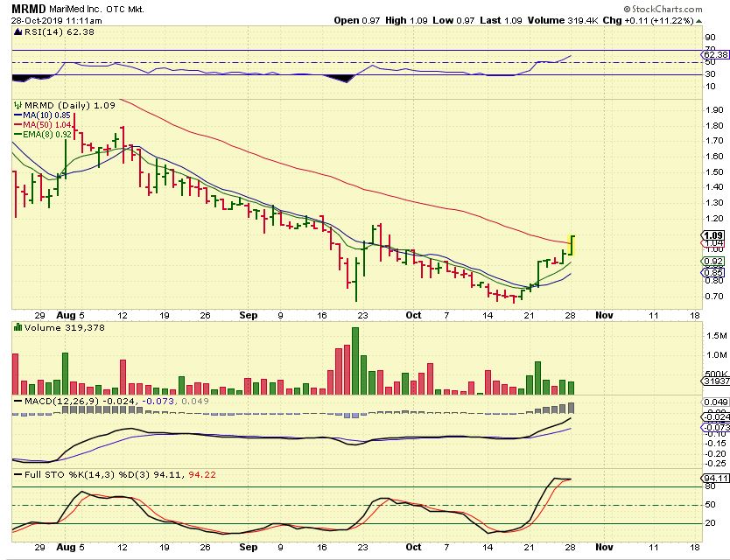Click the yellow-highlighted latest price bar
Screen dimensions: 730x560
tap(572, 245)
